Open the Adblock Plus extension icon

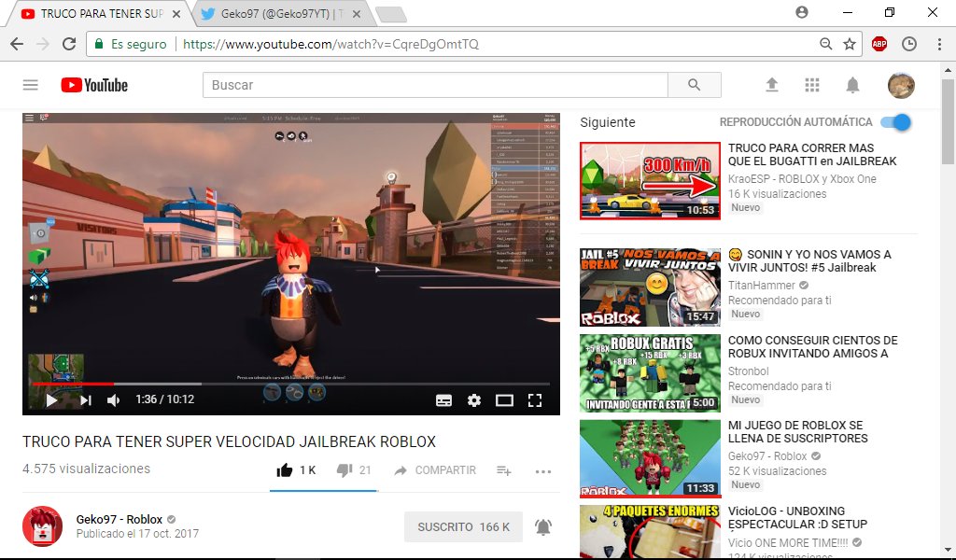pyautogui.click(x=879, y=44)
